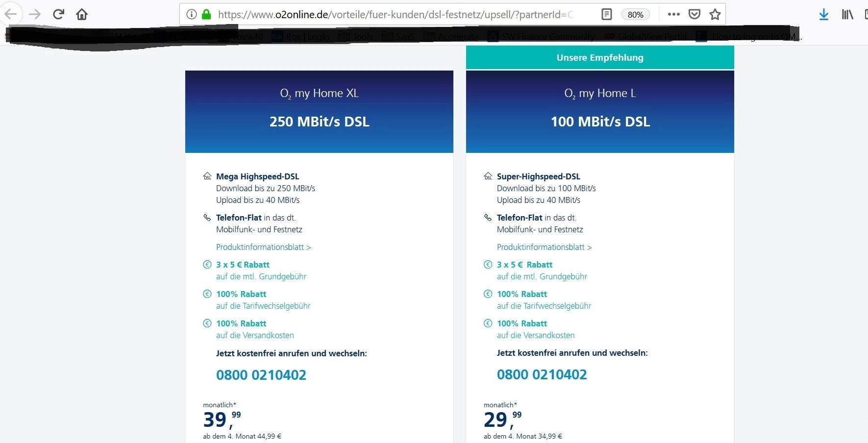Click the DSL house icon beside Mega Highspeed-DSL
Image resolution: width=868 pixels, height=443 pixels.
(207, 176)
